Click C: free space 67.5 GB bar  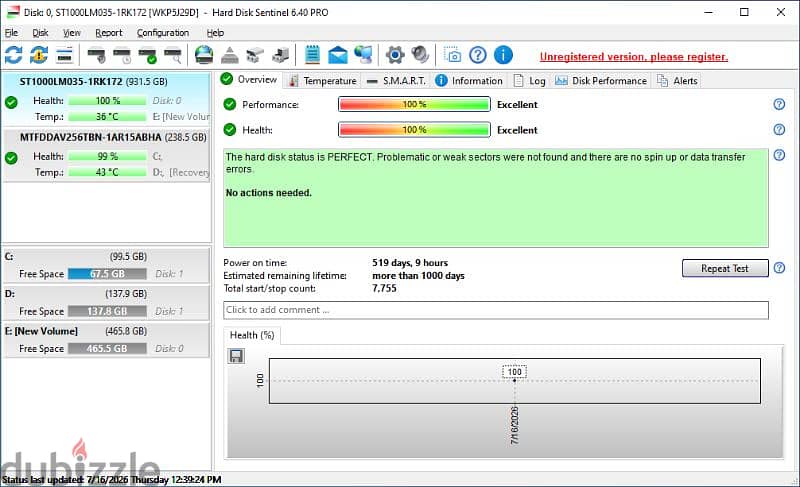click(x=107, y=274)
